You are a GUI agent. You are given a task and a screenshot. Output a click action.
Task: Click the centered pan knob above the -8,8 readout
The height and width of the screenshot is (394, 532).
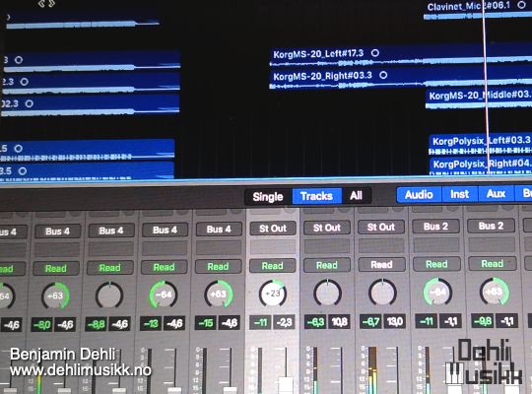click(x=109, y=295)
